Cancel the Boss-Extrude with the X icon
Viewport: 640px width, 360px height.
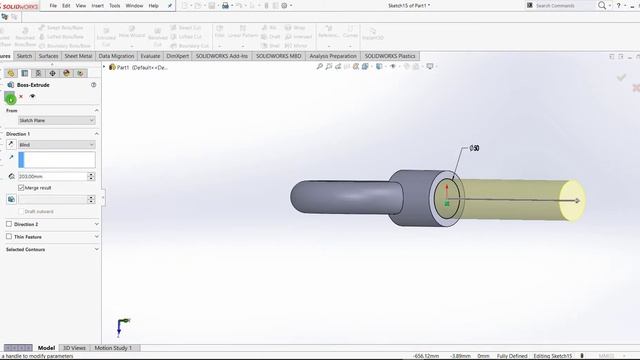pos(21,97)
